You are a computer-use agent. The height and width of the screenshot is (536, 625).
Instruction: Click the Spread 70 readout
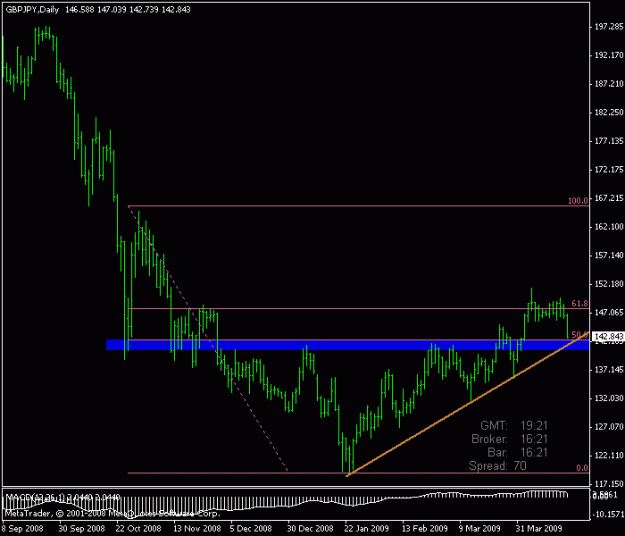pos(497,466)
